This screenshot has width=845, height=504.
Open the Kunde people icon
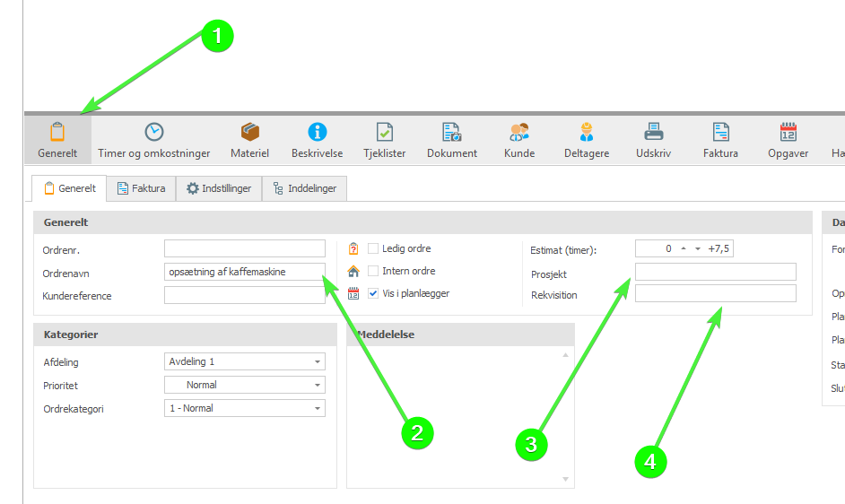(519, 132)
